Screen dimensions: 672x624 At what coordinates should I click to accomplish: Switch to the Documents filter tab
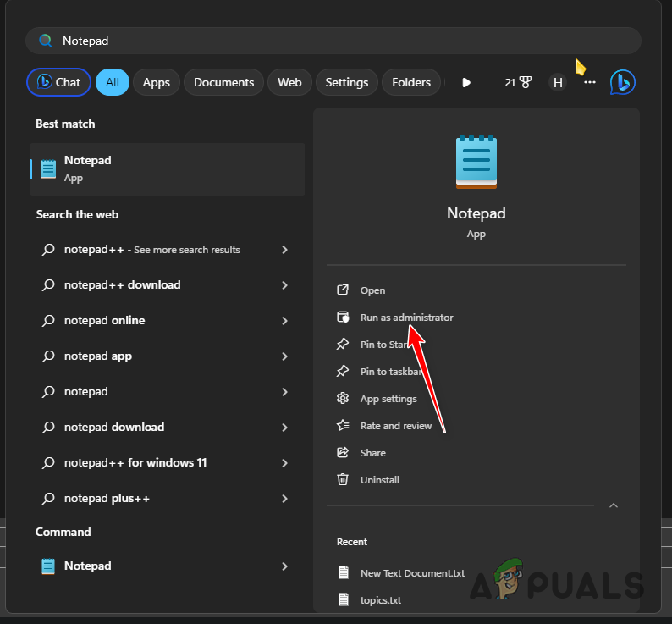point(223,82)
